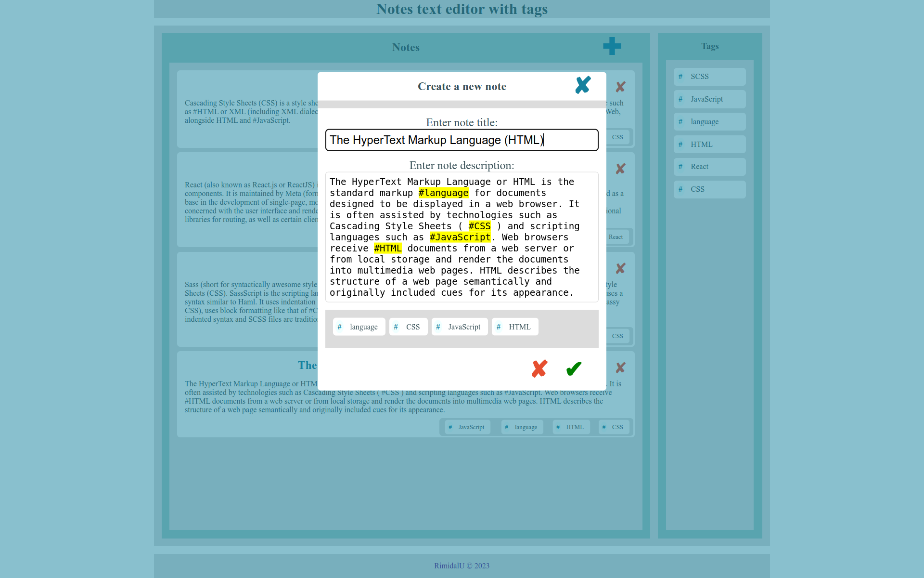Delete the Cascading Style Sheets note

click(x=620, y=87)
